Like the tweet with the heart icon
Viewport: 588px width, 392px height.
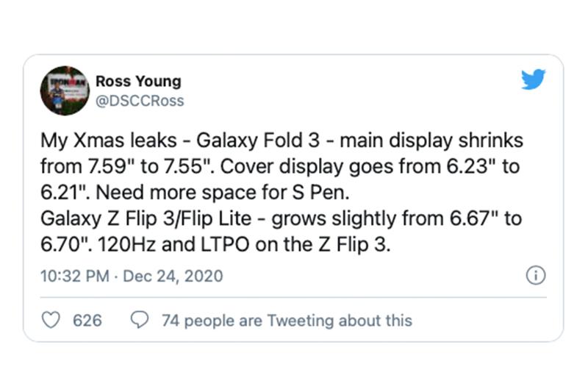pyautogui.click(x=50, y=320)
